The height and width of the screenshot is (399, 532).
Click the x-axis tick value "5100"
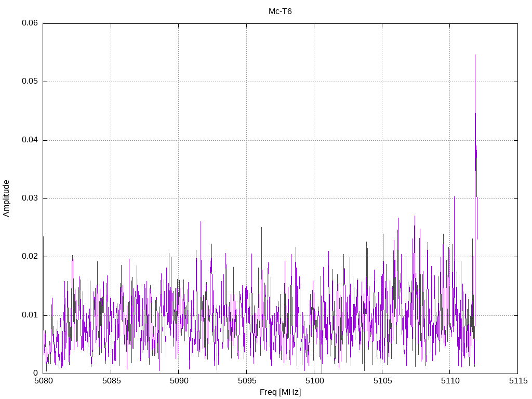tap(314, 381)
